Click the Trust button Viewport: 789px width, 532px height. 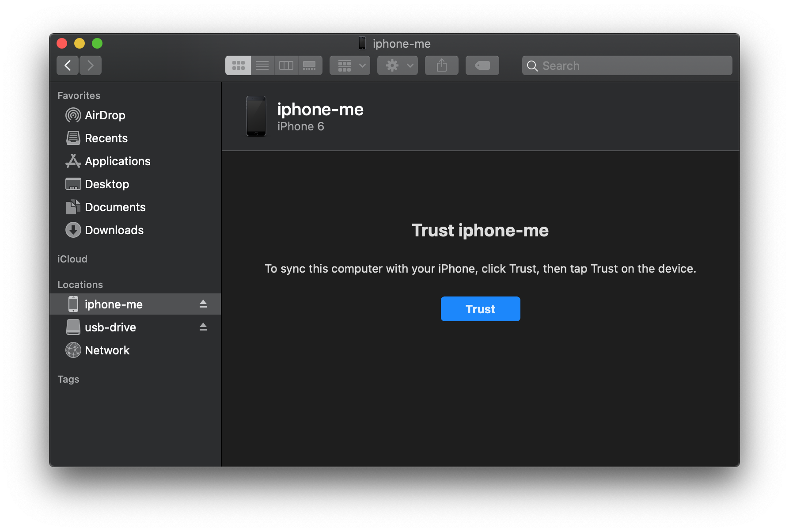point(480,309)
